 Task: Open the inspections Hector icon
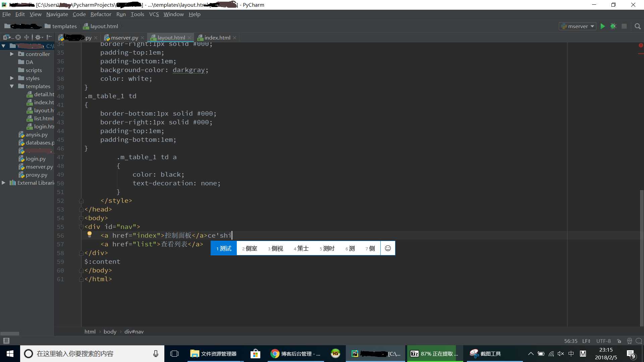coord(629,341)
